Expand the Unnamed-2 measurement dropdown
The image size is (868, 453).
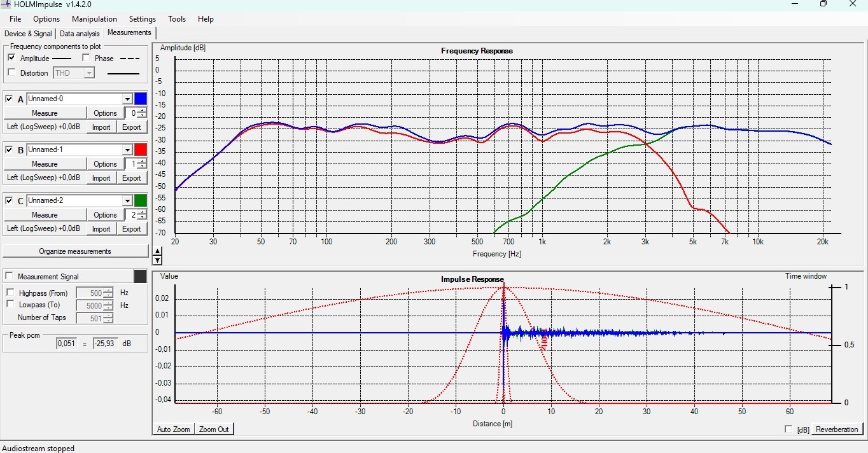tap(127, 200)
